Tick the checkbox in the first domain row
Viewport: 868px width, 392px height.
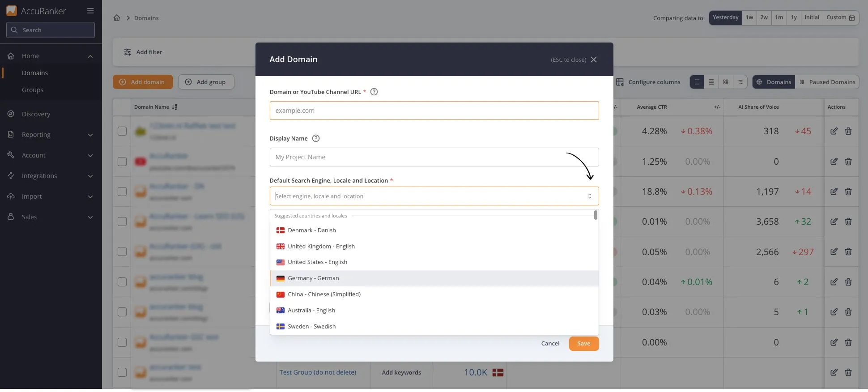(122, 131)
